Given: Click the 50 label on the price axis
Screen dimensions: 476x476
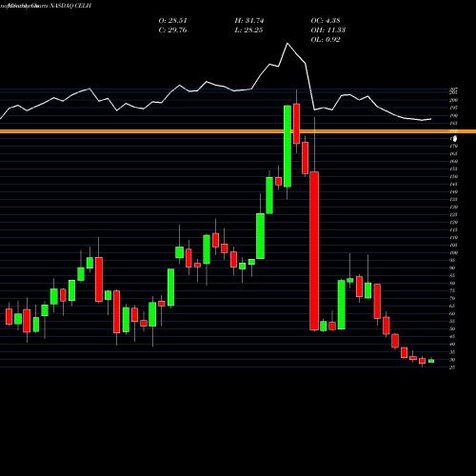Looking at the screenshot, I should pos(452,329).
